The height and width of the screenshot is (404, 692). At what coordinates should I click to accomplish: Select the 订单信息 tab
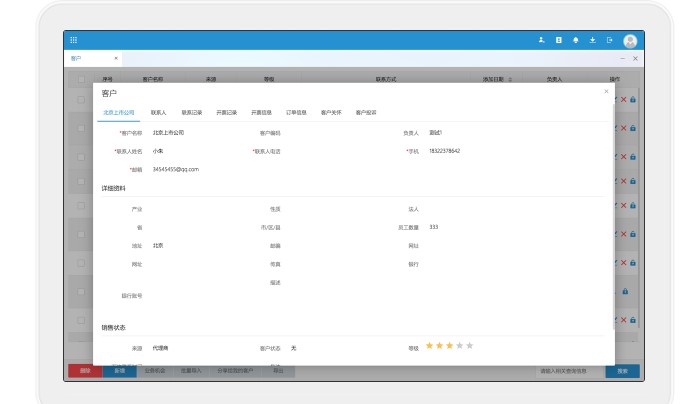[x=297, y=113]
